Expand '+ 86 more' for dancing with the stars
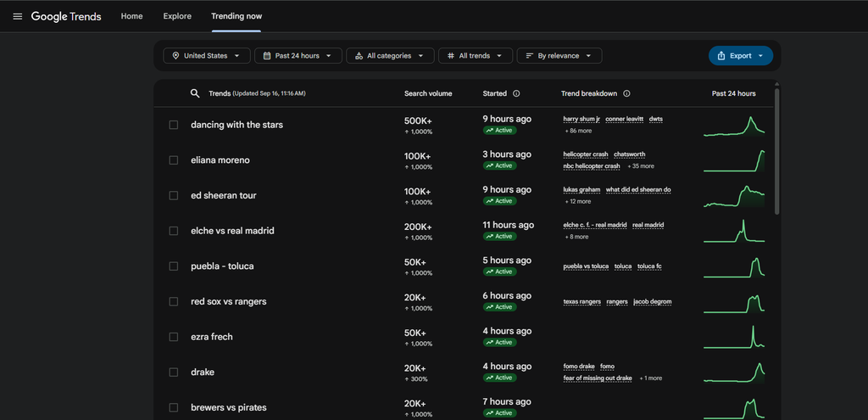 point(578,131)
